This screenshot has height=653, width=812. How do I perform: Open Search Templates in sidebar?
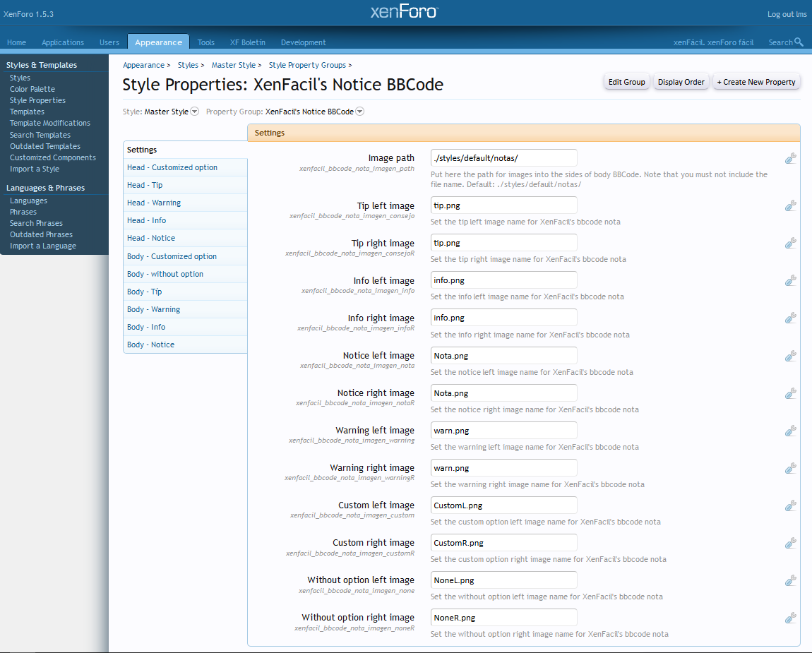click(x=40, y=135)
